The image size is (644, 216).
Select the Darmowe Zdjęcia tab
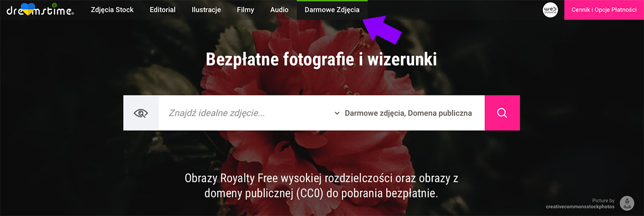click(332, 10)
